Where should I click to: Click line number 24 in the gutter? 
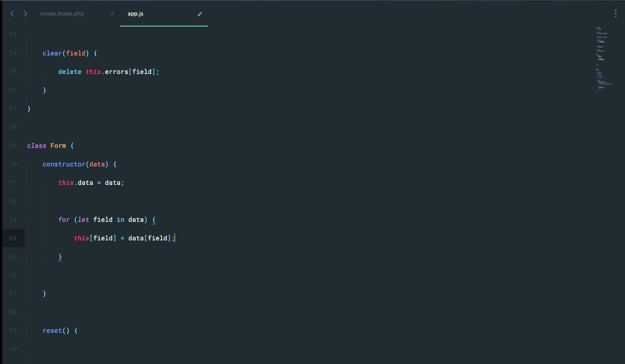[x=12, y=53]
